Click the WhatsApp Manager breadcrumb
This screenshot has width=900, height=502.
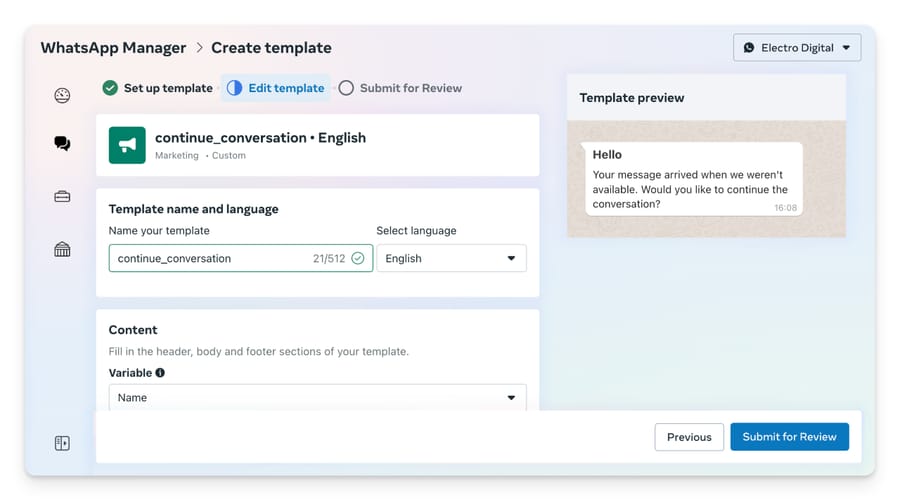point(113,48)
